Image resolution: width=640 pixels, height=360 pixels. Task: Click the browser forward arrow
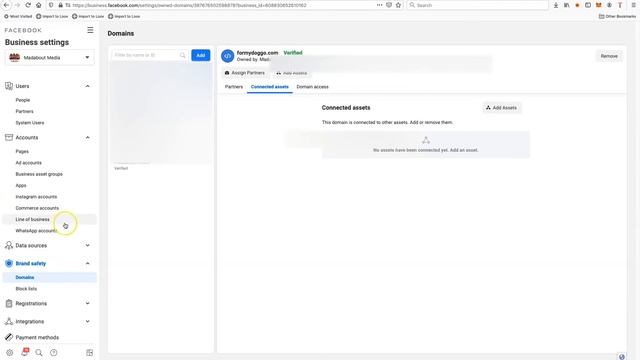[17, 5]
